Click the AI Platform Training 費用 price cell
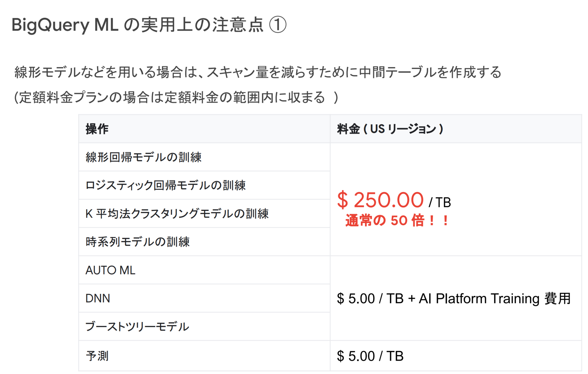Image resolution: width=588 pixels, height=374 pixels. point(456,298)
